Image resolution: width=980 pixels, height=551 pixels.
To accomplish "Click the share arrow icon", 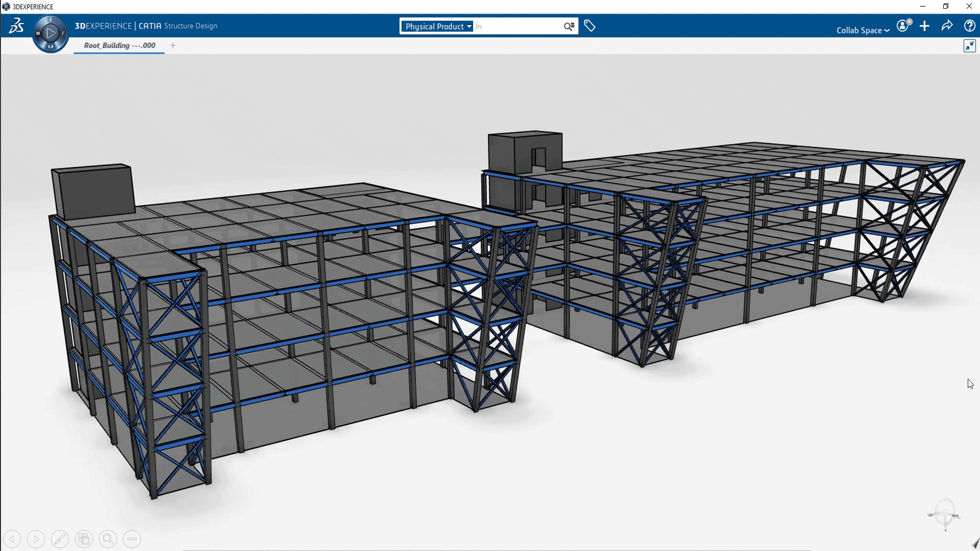I will point(947,26).
